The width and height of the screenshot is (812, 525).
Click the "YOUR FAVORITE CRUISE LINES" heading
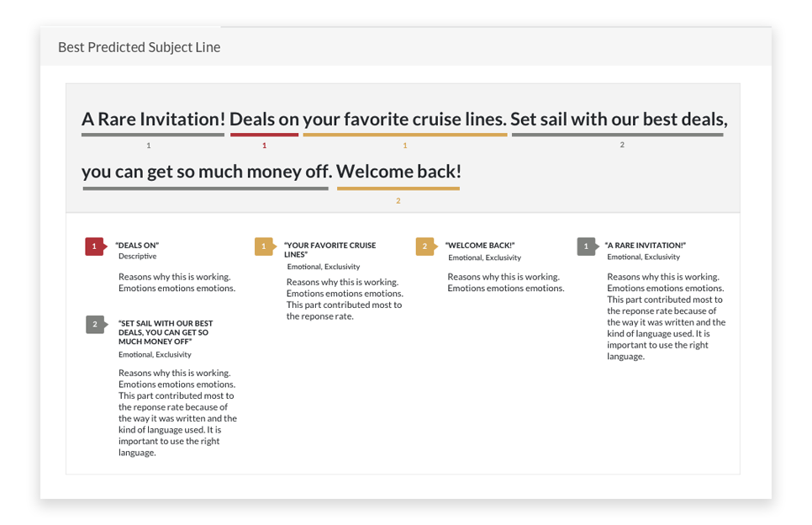click(x=330, y=250)
